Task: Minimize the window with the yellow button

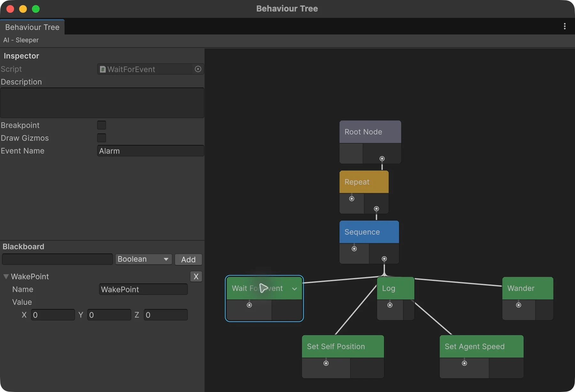Action: tap(23, 9)
